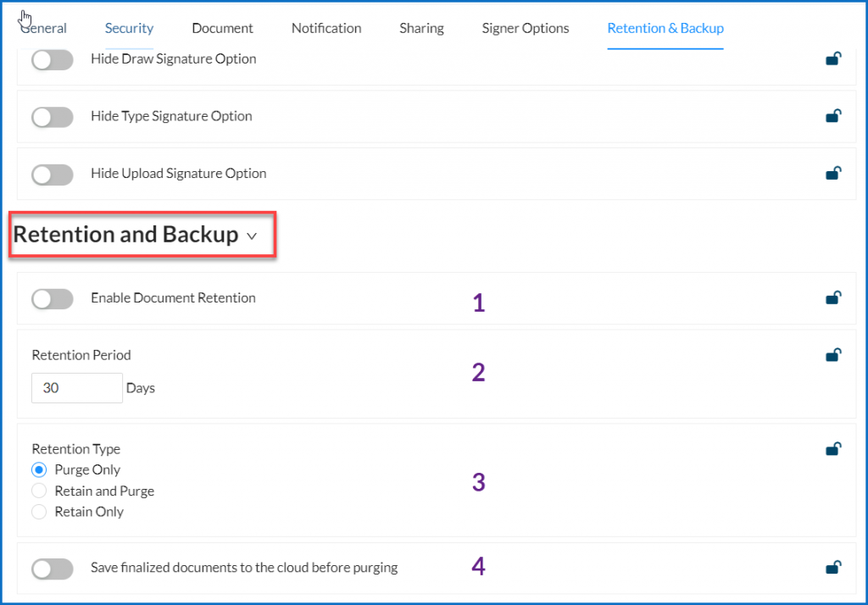Click the lock icon on the Retention Type row

[x=833, y=449]
